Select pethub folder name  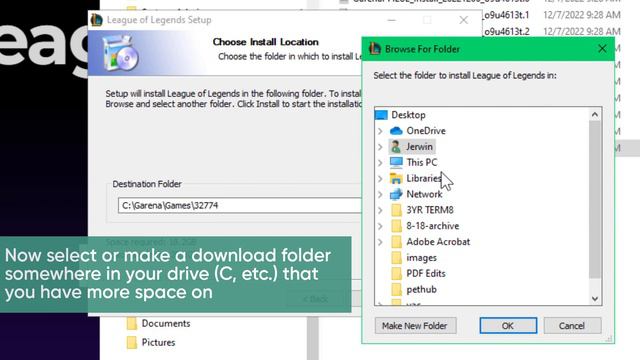(x=421, y=289)
